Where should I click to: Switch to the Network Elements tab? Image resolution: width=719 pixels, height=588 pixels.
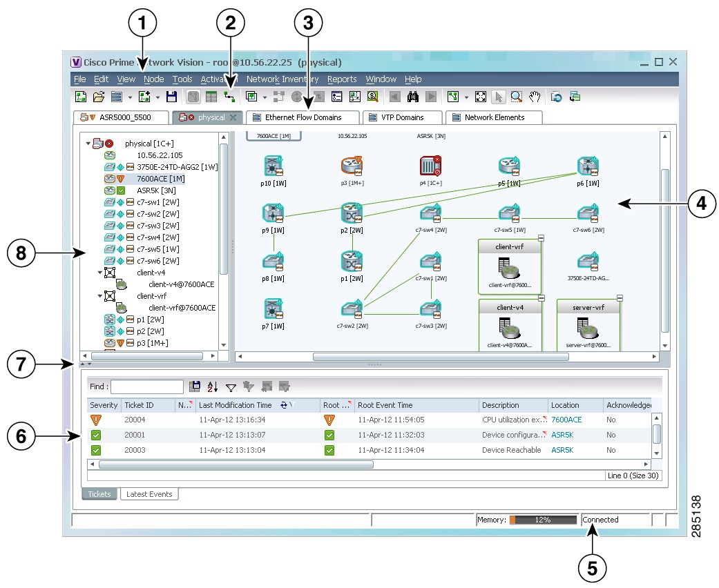tap(494, 117)
